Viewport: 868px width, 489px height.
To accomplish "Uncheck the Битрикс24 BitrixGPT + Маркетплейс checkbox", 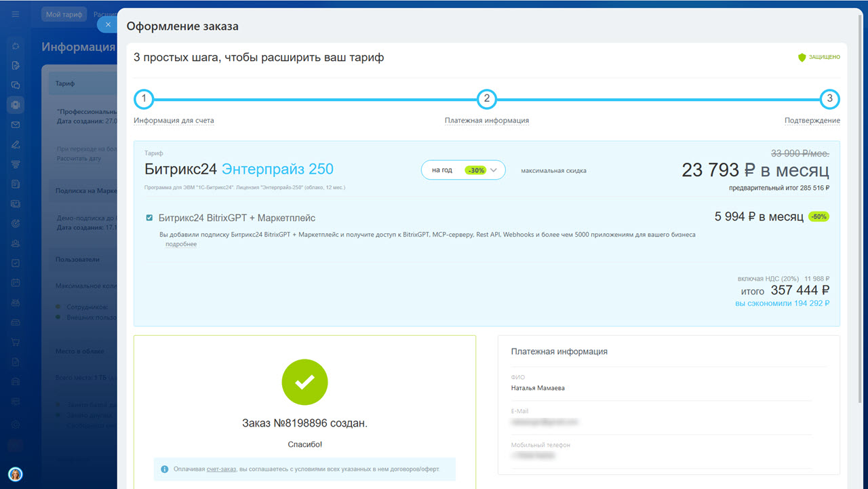I will pos(149,218).
